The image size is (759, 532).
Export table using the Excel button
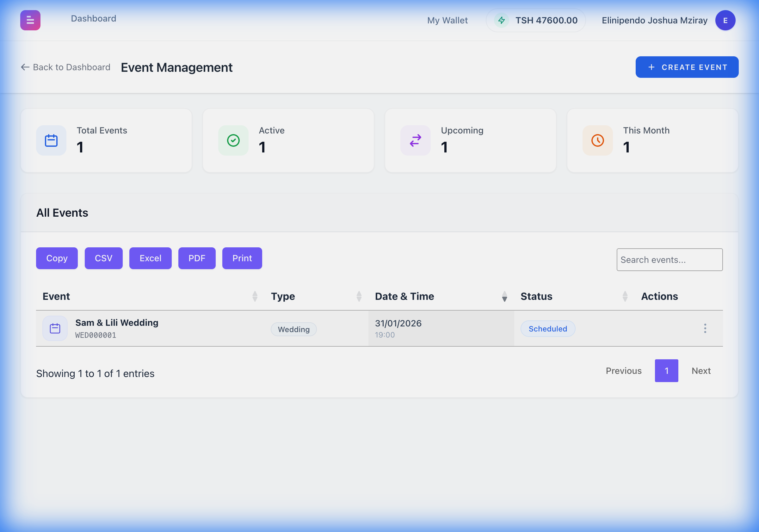point(151,258)
